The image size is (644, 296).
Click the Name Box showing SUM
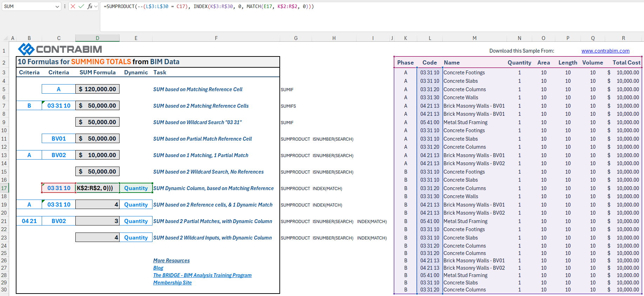point(28,6)
